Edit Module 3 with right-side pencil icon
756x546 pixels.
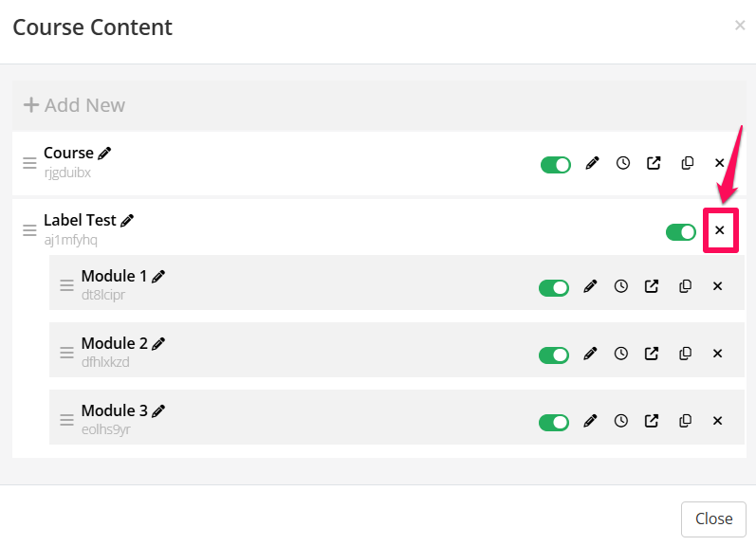(x=590, y=421)
